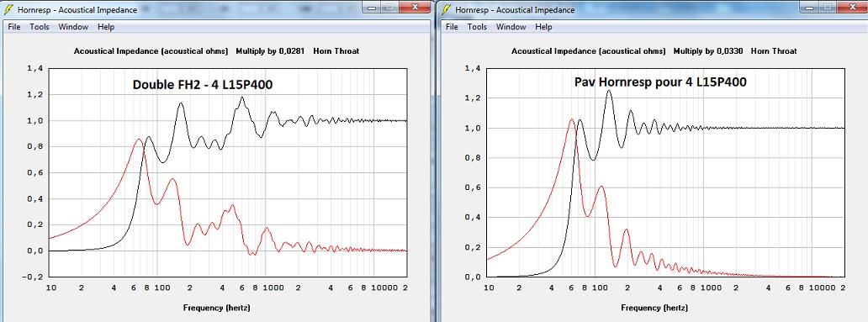The height and width of the screenshot is (322, 868).
Task: Open Window menu in left window
Action: (74, 27)
